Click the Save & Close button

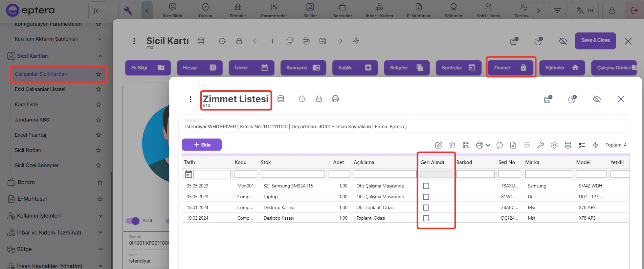click(595, 40)
